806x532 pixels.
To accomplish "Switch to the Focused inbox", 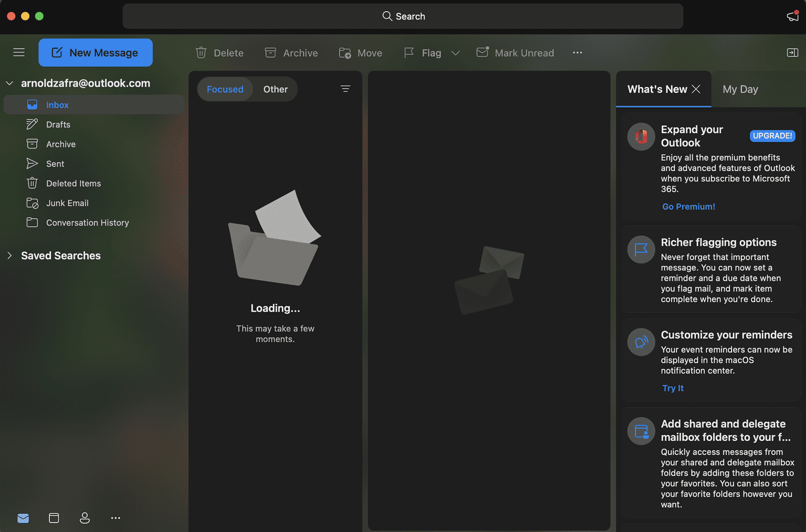I will click(225, 89).
